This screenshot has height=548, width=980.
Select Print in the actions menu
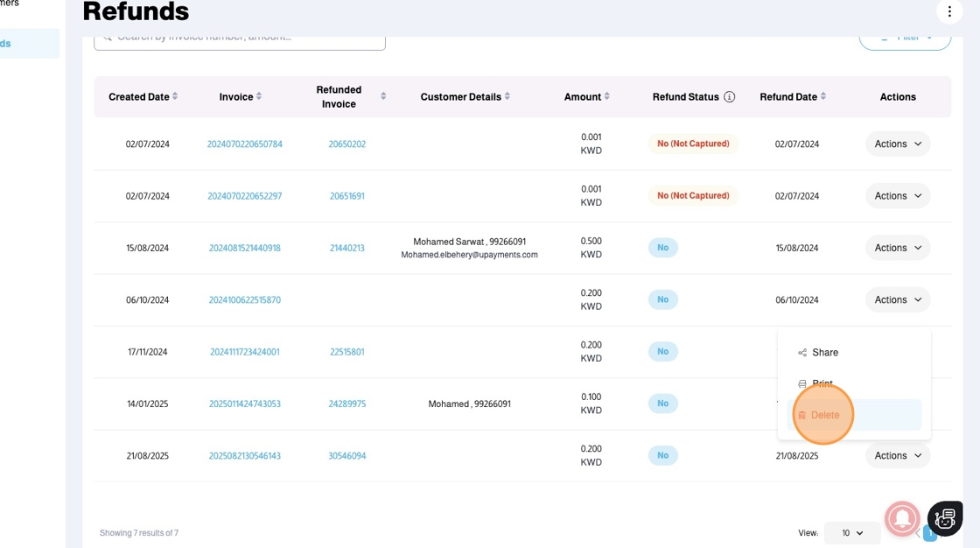822,383
